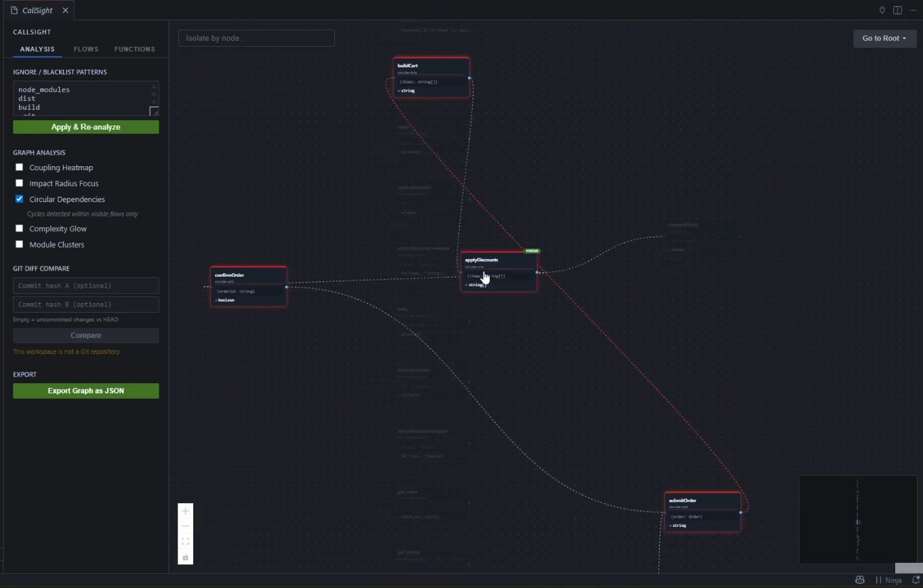This screenshot has height=588, width=923.
Task: Close the CallSight editor tab
Action: [65, 10]
